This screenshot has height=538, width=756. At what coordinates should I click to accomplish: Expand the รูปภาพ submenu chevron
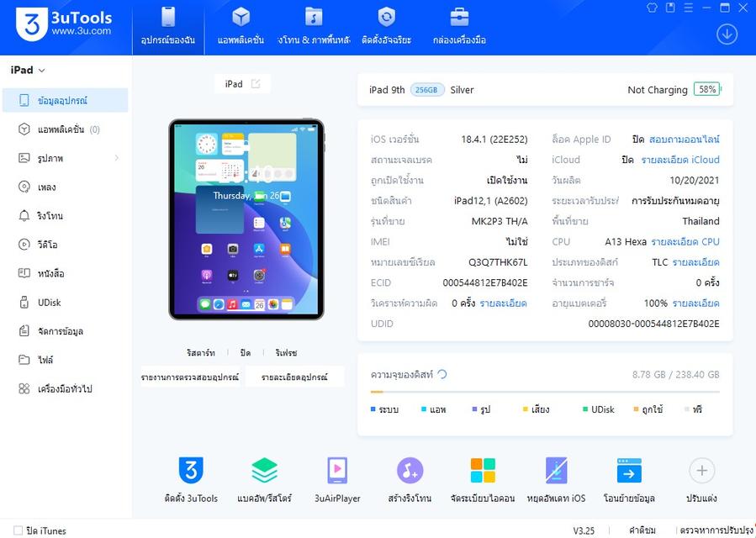(x=117, y=158)
